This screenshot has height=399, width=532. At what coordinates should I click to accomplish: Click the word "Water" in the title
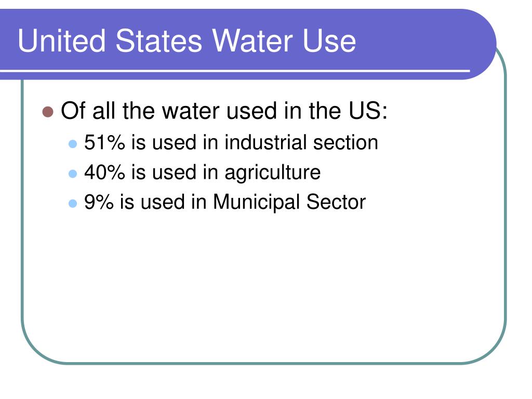click(x=252, y=41)
